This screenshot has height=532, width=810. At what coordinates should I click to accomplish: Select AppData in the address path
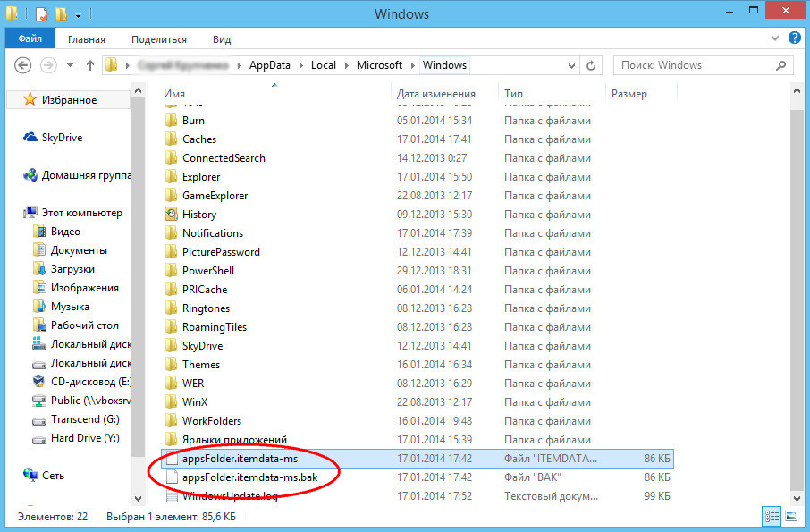tap(270, 65)
